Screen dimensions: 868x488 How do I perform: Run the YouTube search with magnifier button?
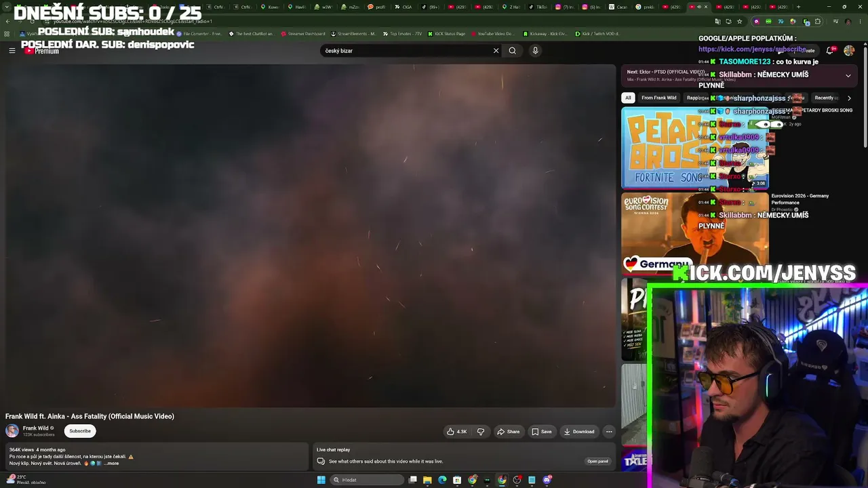[513, 50]
